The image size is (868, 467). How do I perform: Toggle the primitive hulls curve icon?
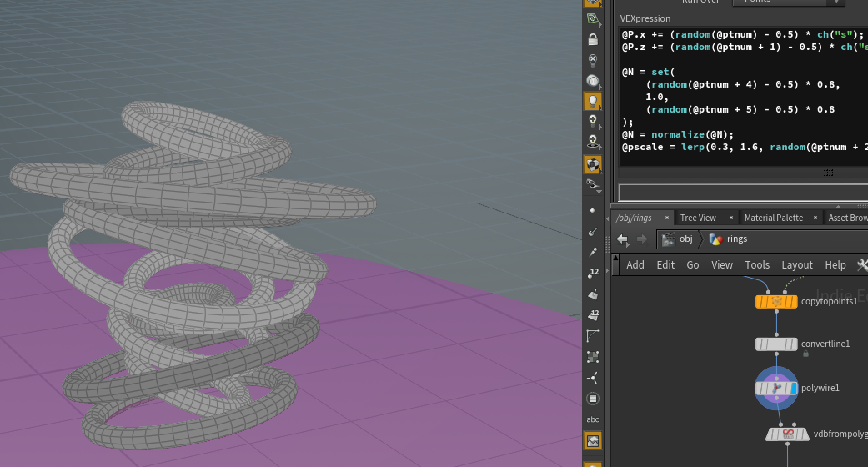592,336
